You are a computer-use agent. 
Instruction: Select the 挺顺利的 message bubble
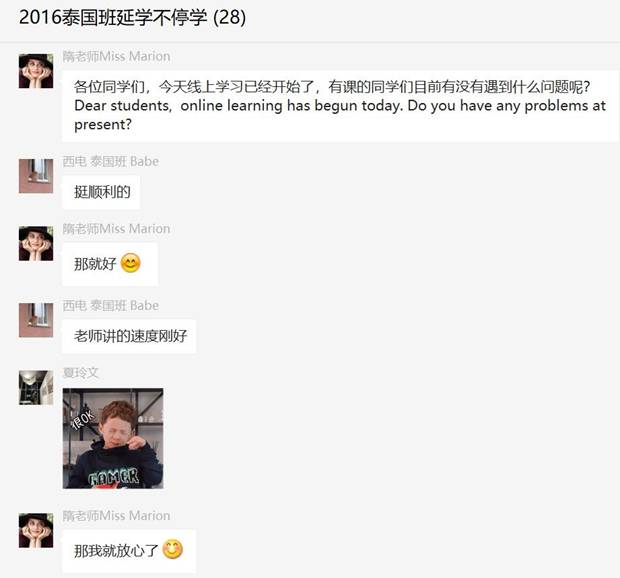tap(101, 192)
